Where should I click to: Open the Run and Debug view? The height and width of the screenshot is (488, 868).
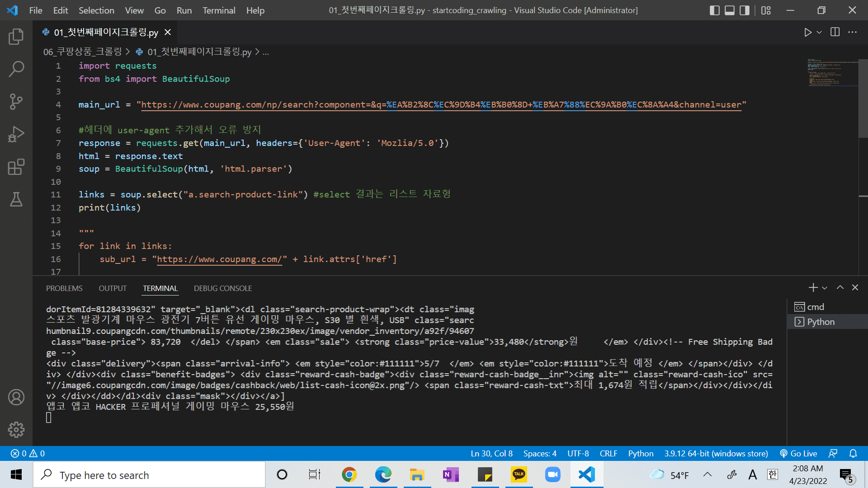click(16, 134)
